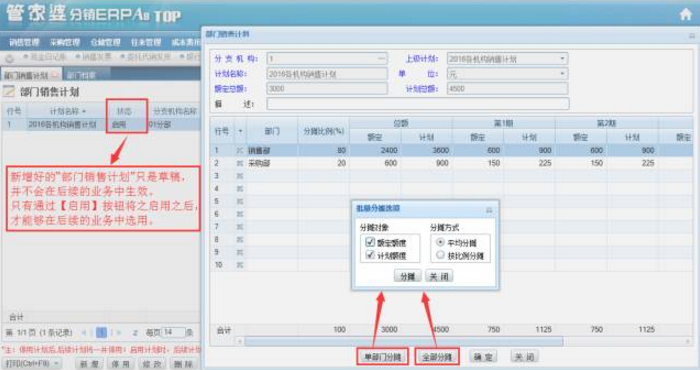Screen dimensions: 700x370
Task: Open the 采购管理 menu
Action: tap(65, 42)
